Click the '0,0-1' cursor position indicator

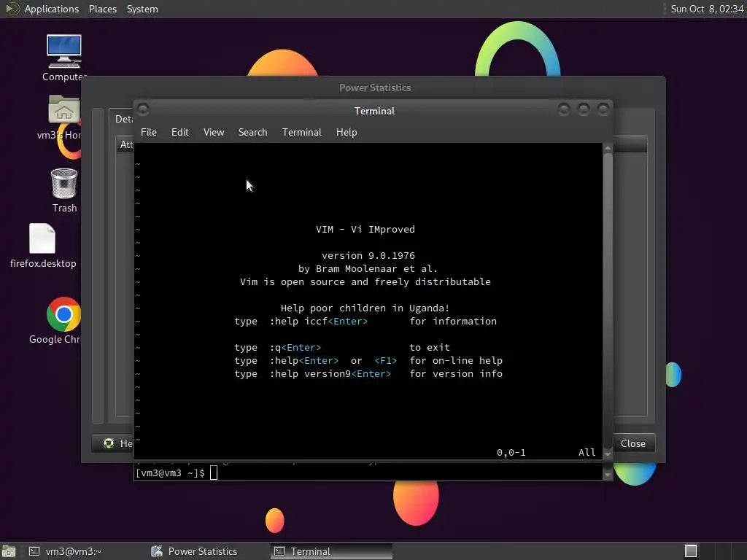point(511,452)
